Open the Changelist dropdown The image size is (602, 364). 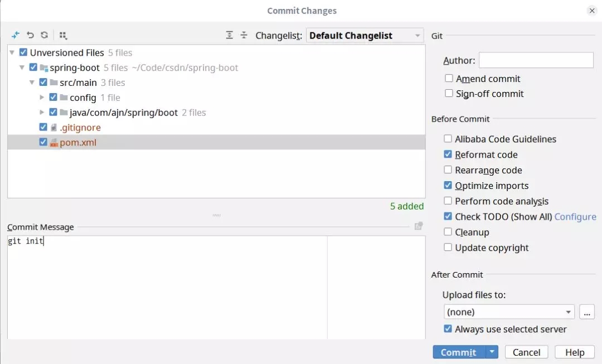tap(365, 36)
